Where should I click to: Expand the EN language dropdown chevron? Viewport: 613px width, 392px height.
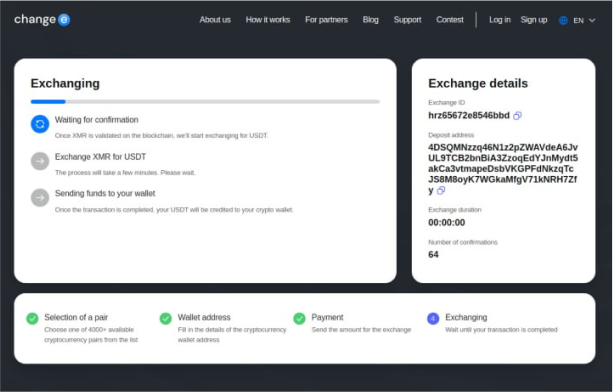pos(592,20)
